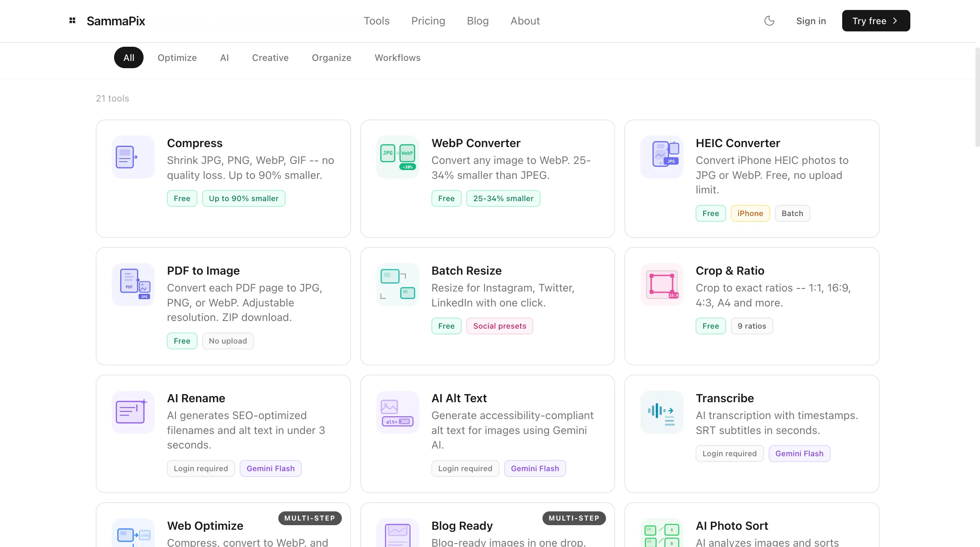The image size is (980, 547).
Task: Open the Pricing page in navigation
Action: [x=428, y=21]
